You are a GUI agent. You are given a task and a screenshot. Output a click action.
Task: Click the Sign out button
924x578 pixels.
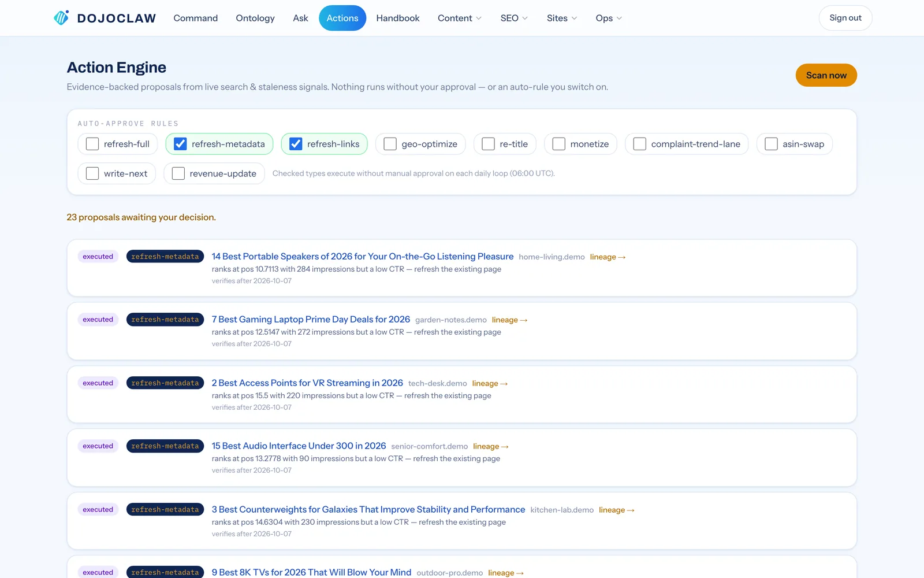coord(845,18)
